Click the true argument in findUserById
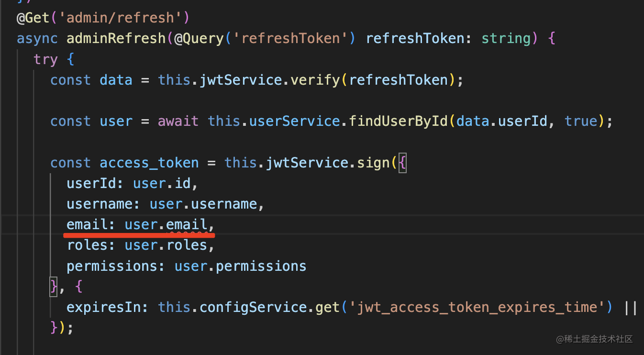This screenshot has width=644, height=355. tap(581, 121)
